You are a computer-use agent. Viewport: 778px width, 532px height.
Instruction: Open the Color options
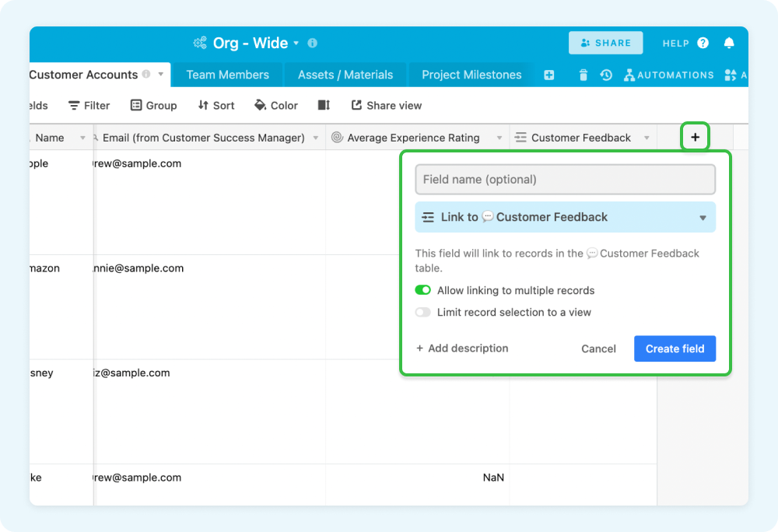point(275,105)
